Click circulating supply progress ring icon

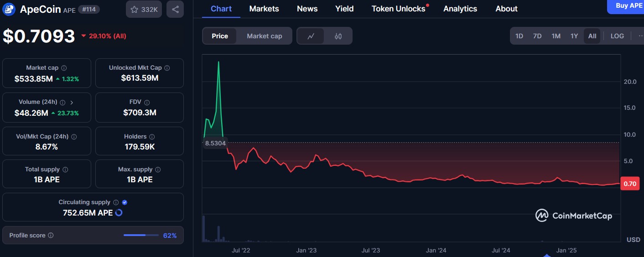[x=119, y=212]
